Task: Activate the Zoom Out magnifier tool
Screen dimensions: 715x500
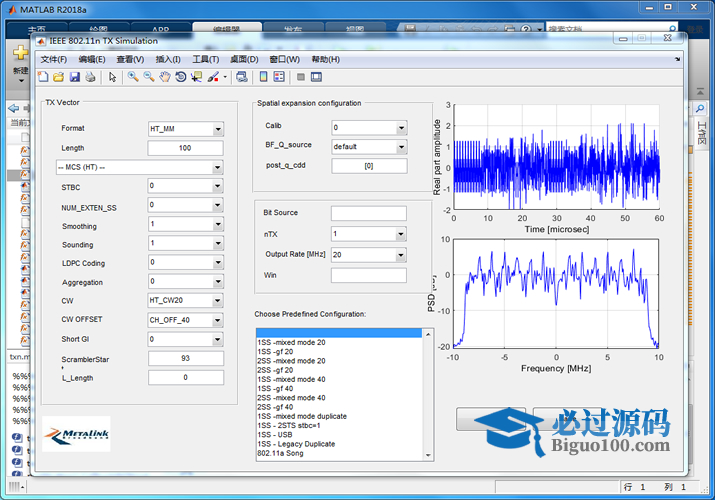Action: pos(149,77)
